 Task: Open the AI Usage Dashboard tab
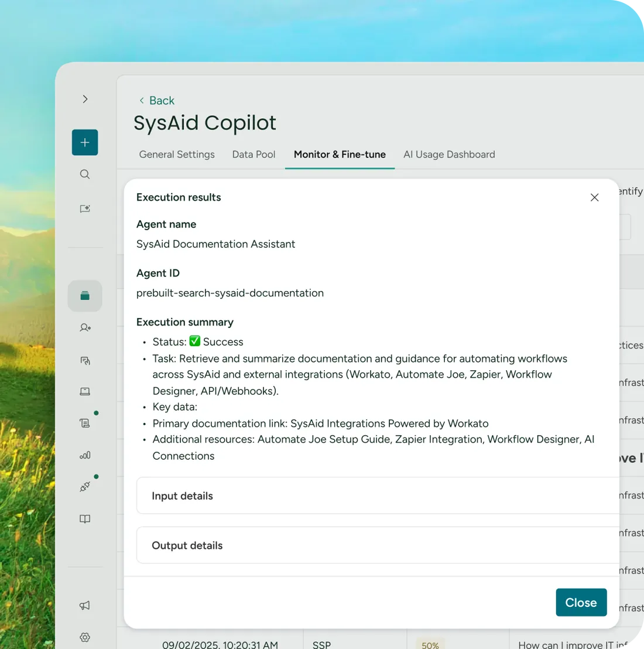click(x=449, y=155)
